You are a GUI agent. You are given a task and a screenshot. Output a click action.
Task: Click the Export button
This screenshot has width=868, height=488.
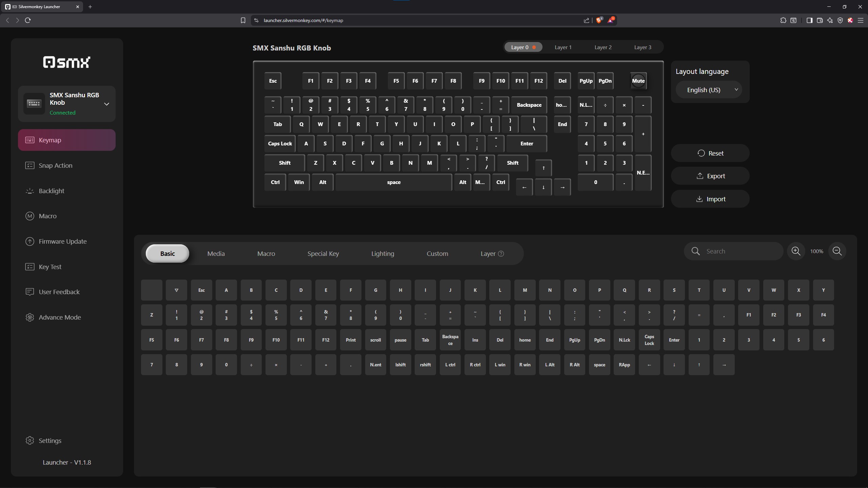coord(710,176)
